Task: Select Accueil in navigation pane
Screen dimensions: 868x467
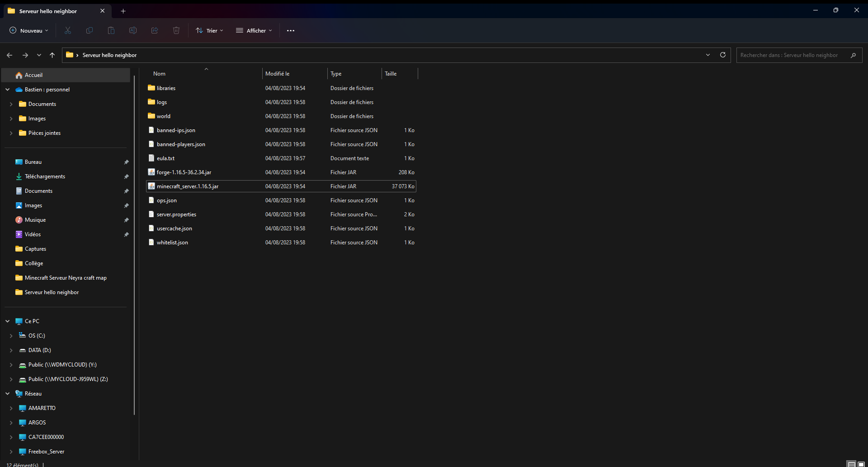Action: coord(66,75)
